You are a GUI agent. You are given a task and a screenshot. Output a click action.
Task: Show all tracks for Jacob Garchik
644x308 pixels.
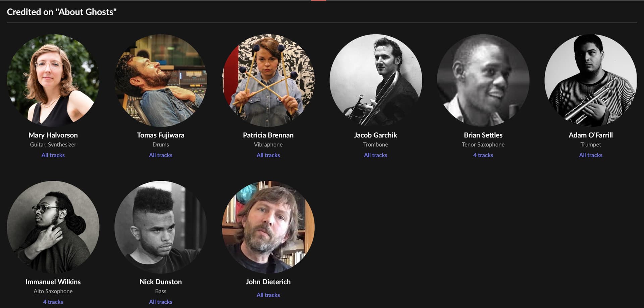[376, 155]
